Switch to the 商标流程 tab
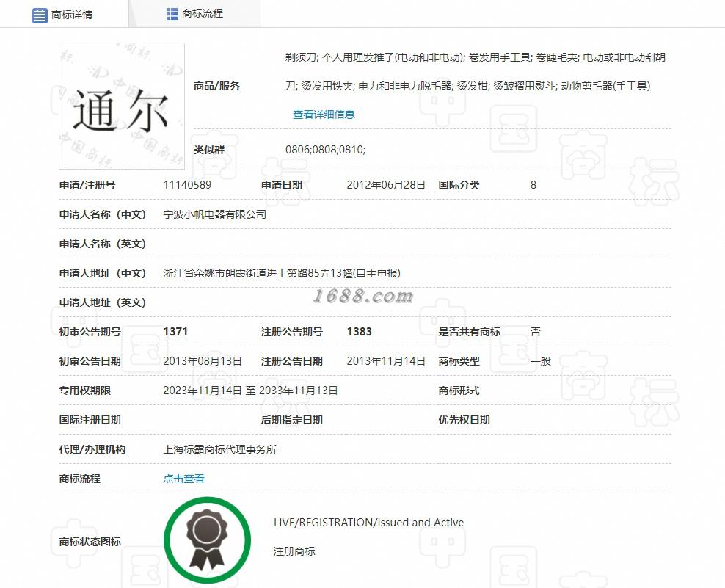This screenshot has height=588, width=725. (195, 14)
